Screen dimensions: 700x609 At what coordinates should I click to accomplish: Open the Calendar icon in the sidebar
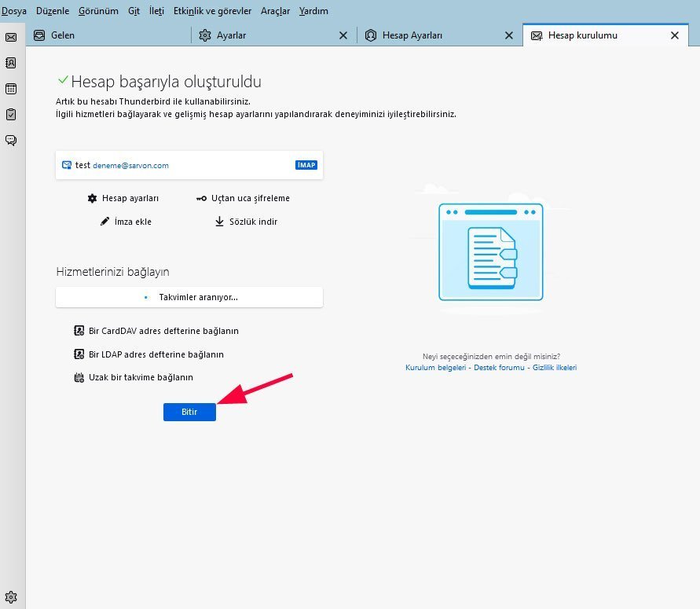(x=10, y=89)
